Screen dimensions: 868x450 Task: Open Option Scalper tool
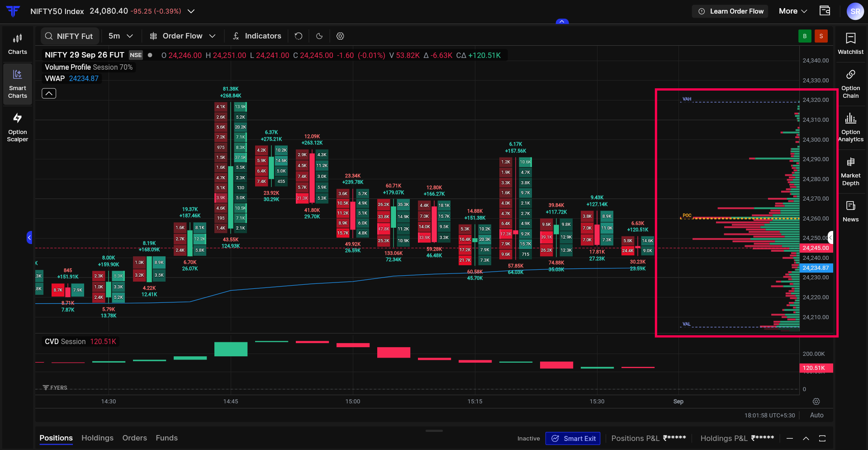(17, 128)
